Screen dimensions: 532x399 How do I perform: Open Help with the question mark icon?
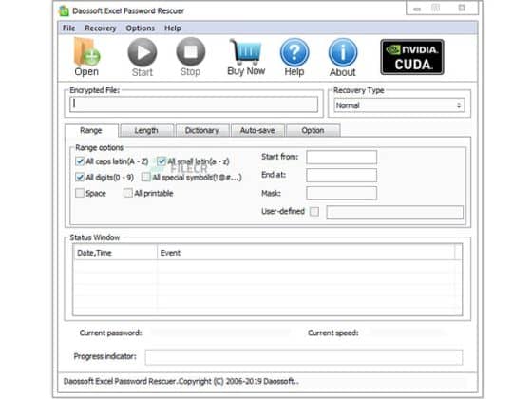pos(294,57)
